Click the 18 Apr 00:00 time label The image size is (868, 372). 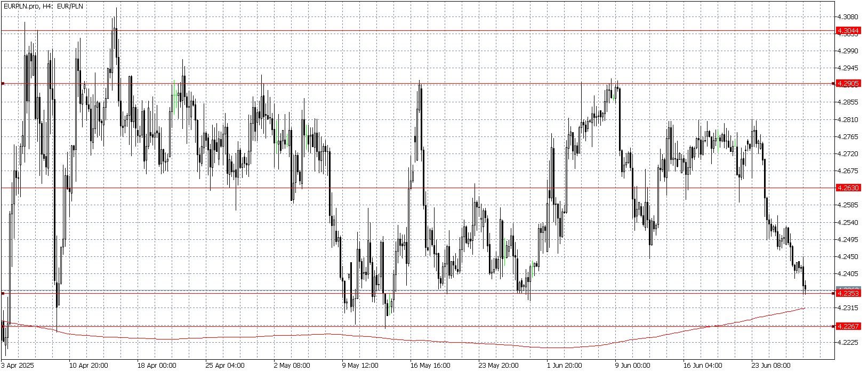tap(157, 366)
